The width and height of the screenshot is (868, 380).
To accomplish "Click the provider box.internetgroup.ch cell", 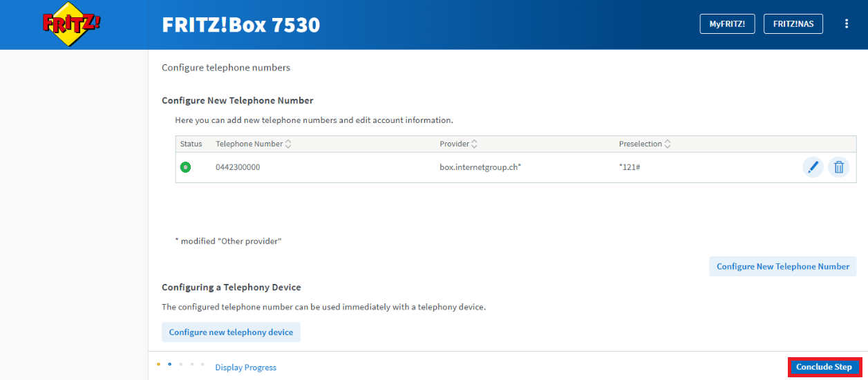I will coord(480,167).
